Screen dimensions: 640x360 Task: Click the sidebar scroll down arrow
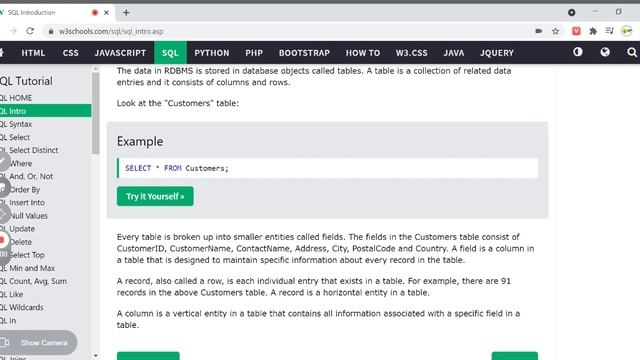tap(96, 356)
